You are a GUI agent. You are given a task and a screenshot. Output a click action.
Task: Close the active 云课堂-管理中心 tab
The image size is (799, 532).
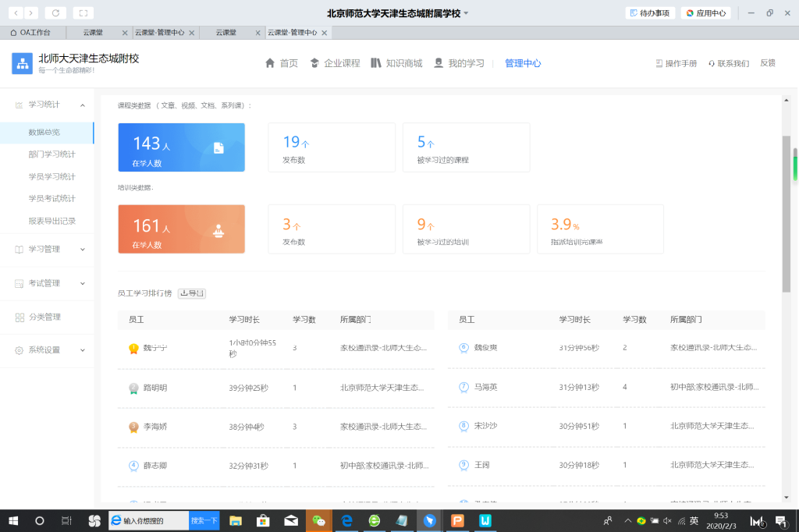point(324,33)
